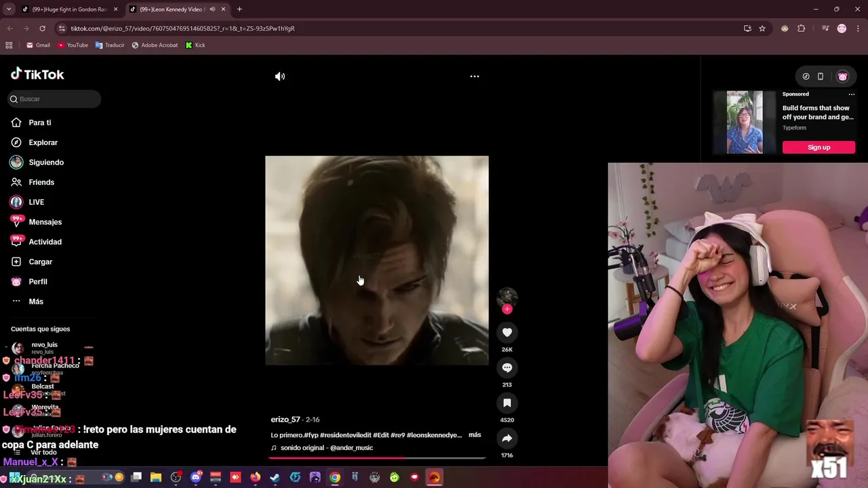
Task: Open the Chrome three-dot menu
Action: click(857, 28)
